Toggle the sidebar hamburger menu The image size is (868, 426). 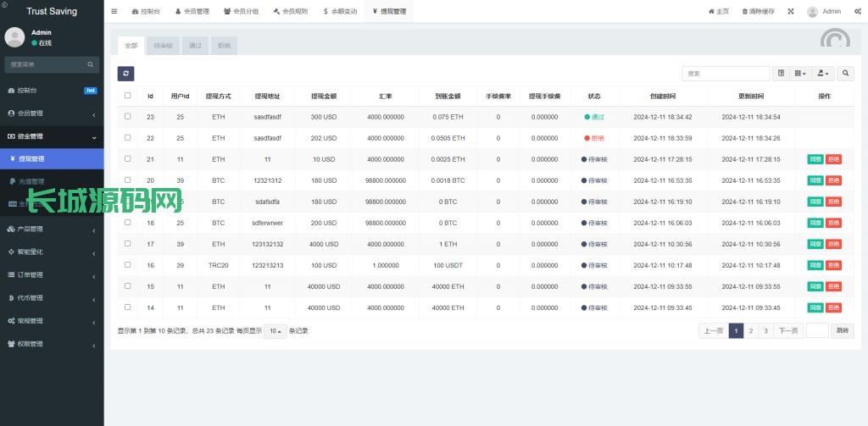click(x=114, y=12)
